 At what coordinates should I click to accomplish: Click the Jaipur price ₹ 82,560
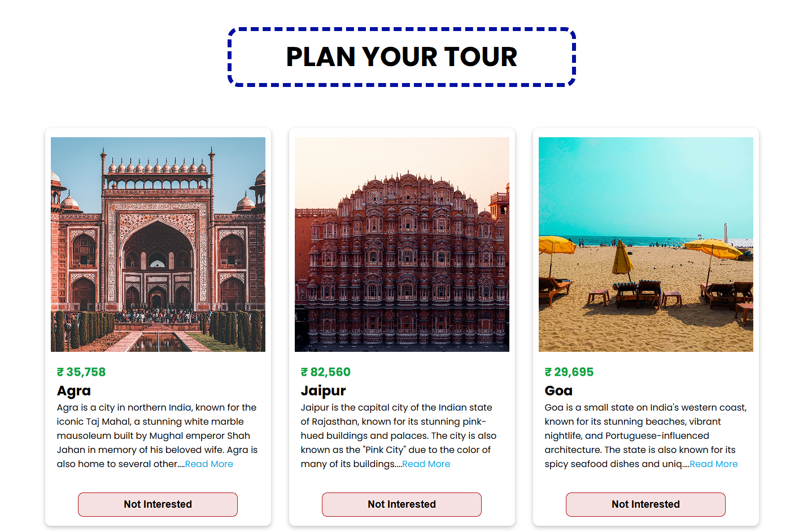click(326, 372)
